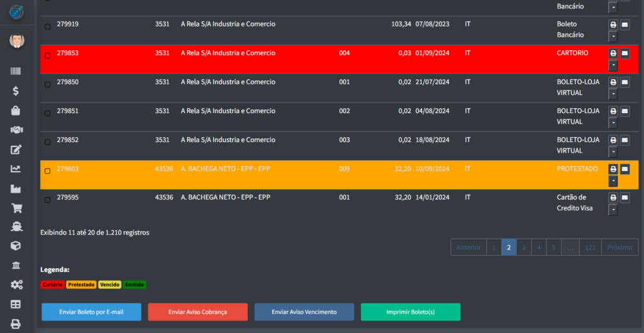Jump to last page 121

point(590,248)
